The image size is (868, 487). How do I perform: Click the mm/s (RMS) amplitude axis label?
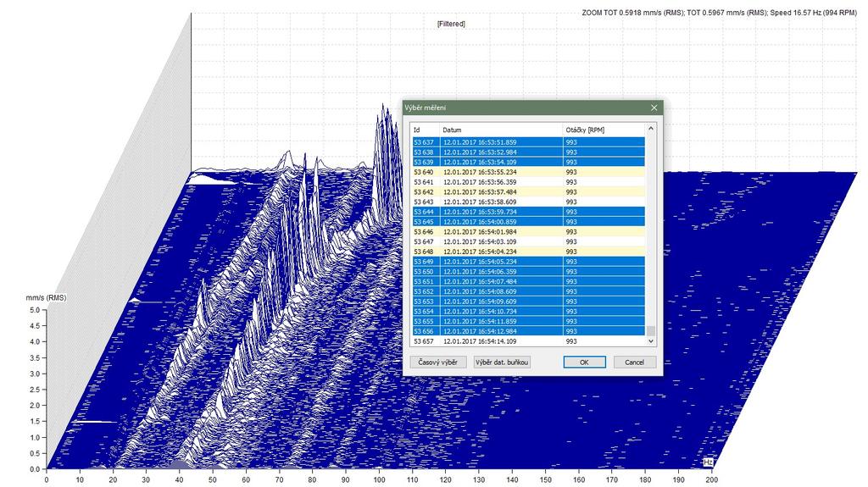pos(46,298)
